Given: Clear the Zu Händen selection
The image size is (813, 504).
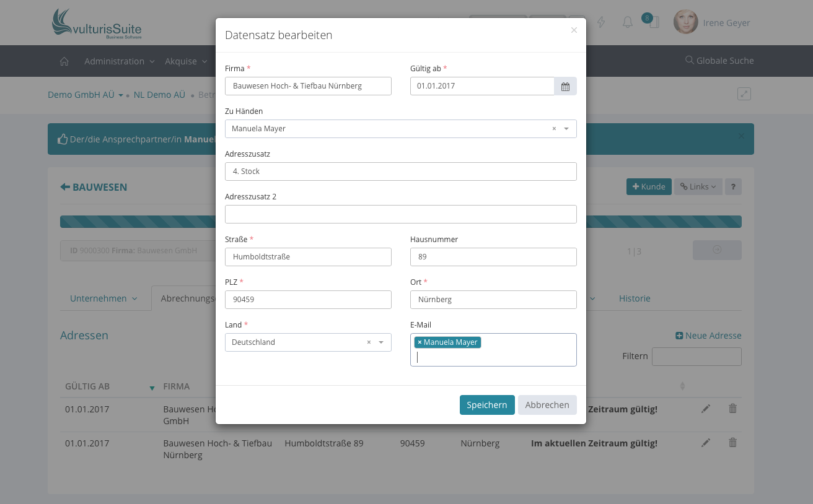Looking at the screenshot, I should click(x=554, y=129).
